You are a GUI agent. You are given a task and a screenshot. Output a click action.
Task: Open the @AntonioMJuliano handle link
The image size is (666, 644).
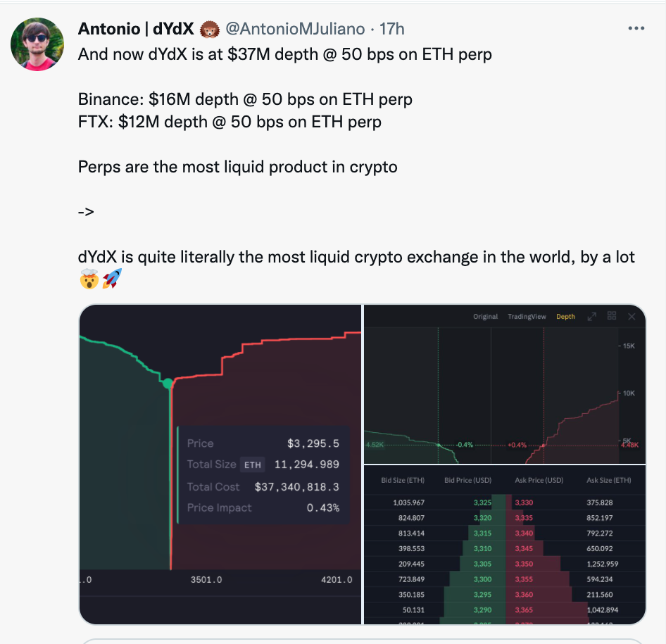point(295,29)
